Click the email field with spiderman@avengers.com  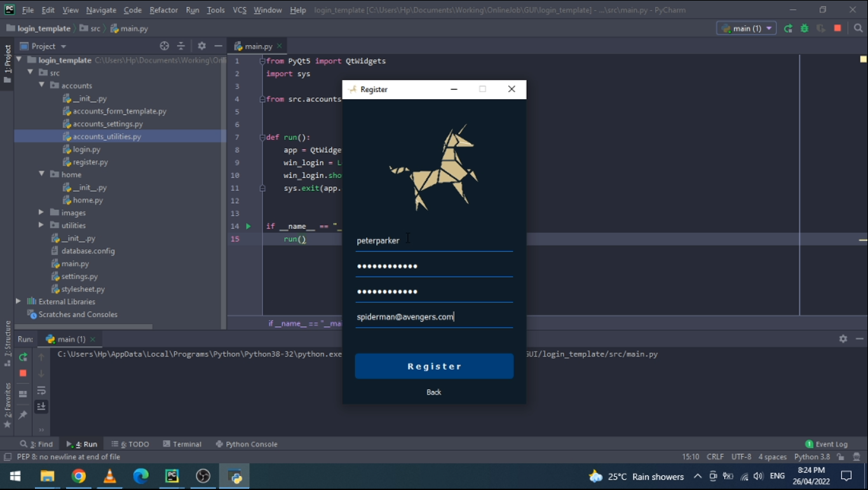point(434,317)
